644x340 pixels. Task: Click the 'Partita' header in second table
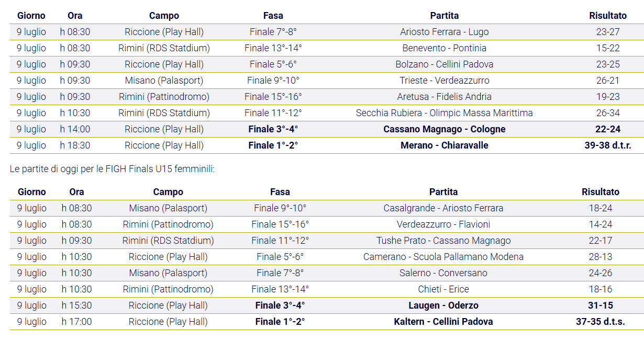tap(443, 192)
